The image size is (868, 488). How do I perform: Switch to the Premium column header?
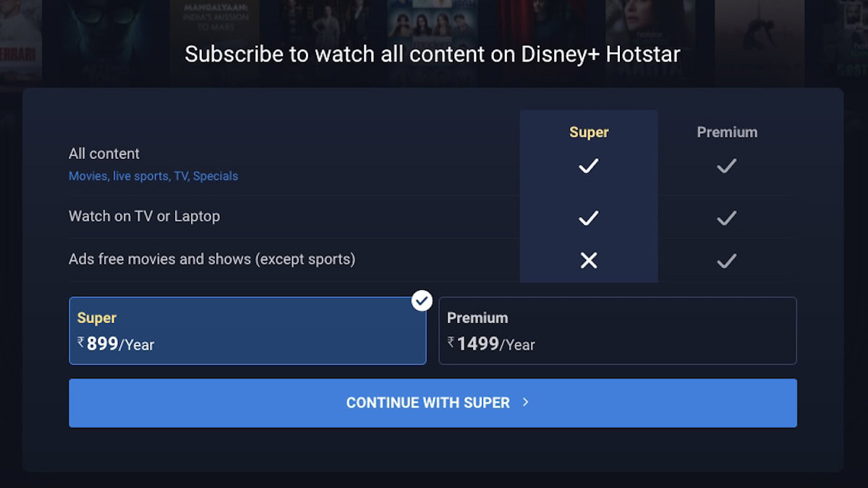pos(727,132)
